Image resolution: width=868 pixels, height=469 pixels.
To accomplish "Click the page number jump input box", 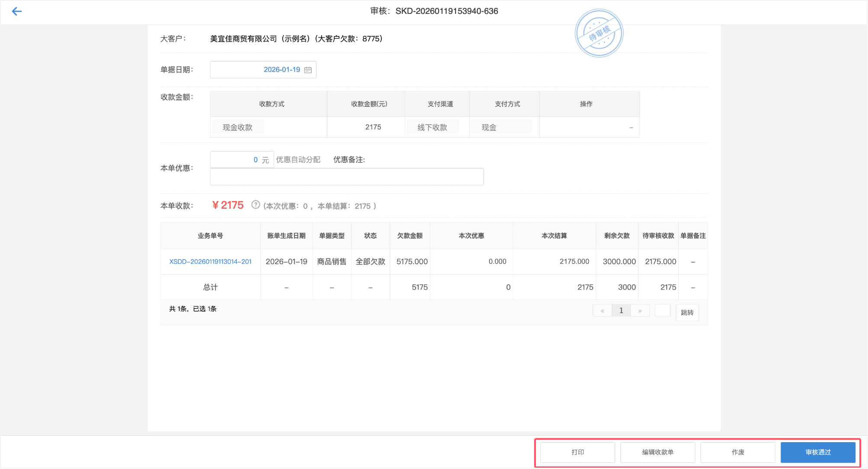I will [662, 311].
